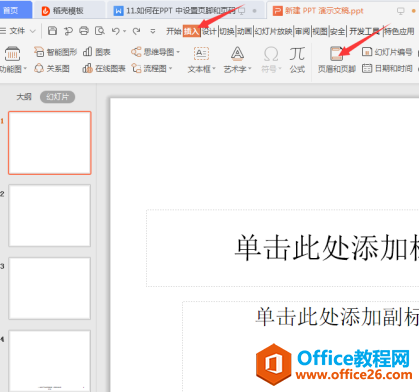
Task: Expand the 流程图 dropdown arrow
Action: pos(170,69)
